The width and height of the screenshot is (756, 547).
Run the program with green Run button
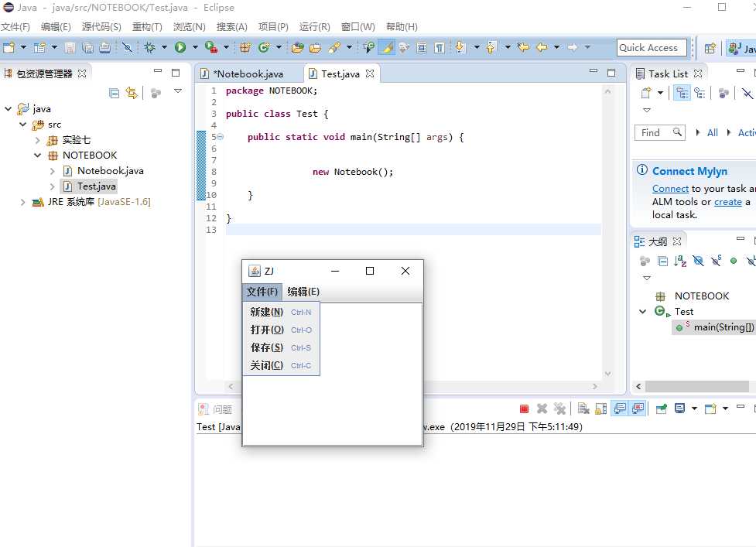[x=180, y=47]
